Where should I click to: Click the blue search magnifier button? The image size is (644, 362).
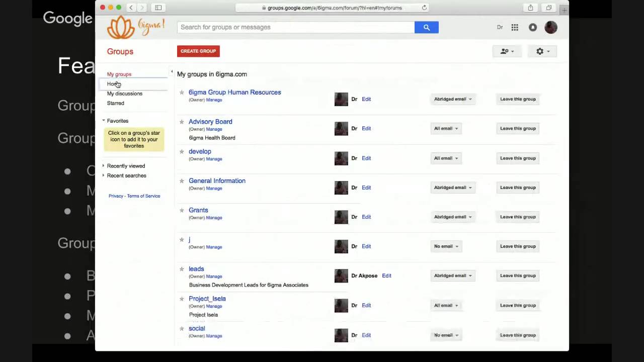426,27
